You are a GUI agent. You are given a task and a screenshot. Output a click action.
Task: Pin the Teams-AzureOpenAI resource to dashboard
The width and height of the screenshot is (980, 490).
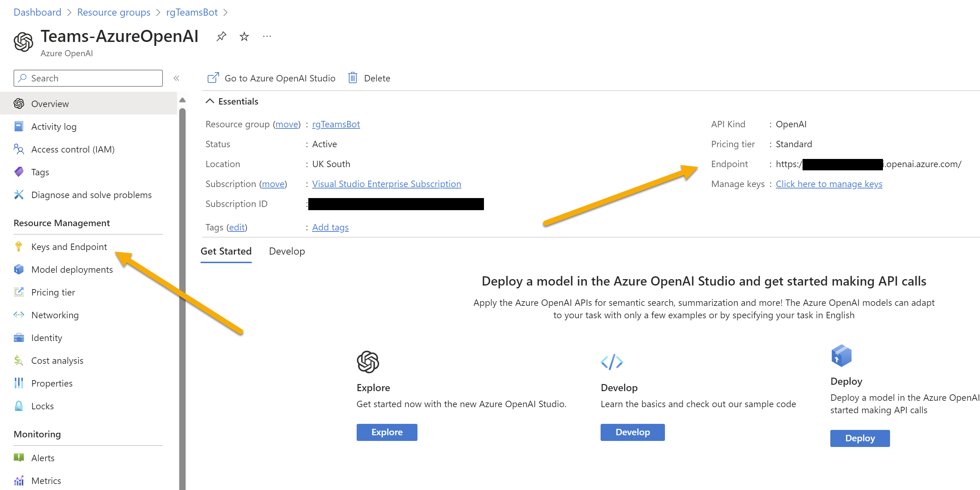[221, 37]
